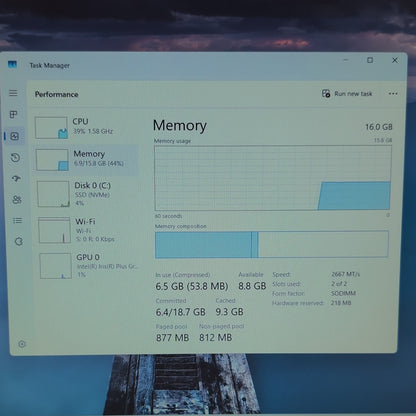Click the GPU 0 mini graph thumbnail
Viewport: 416px width, 416px height.
pyautogui.click(x=56, y=266)
